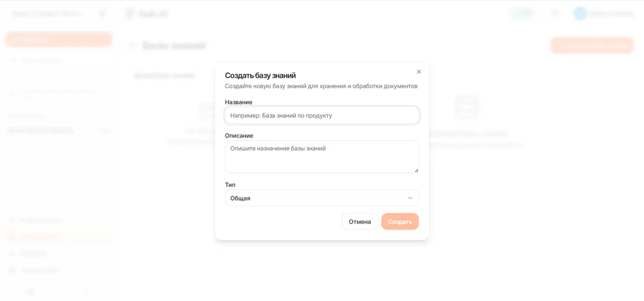Viewport: 644px width, 301px height.
Task: Click the Описание textarea resize handle
Action: point(416,170)
